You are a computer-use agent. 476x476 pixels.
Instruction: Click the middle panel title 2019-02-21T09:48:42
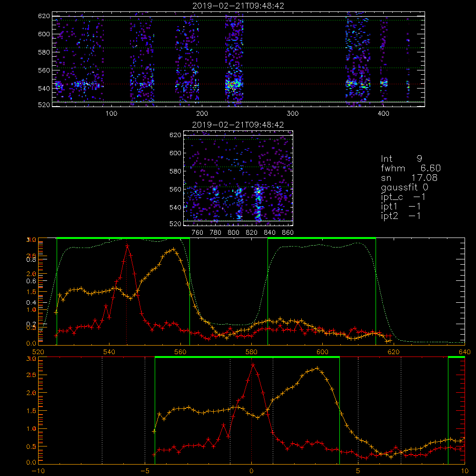point(238,125)
